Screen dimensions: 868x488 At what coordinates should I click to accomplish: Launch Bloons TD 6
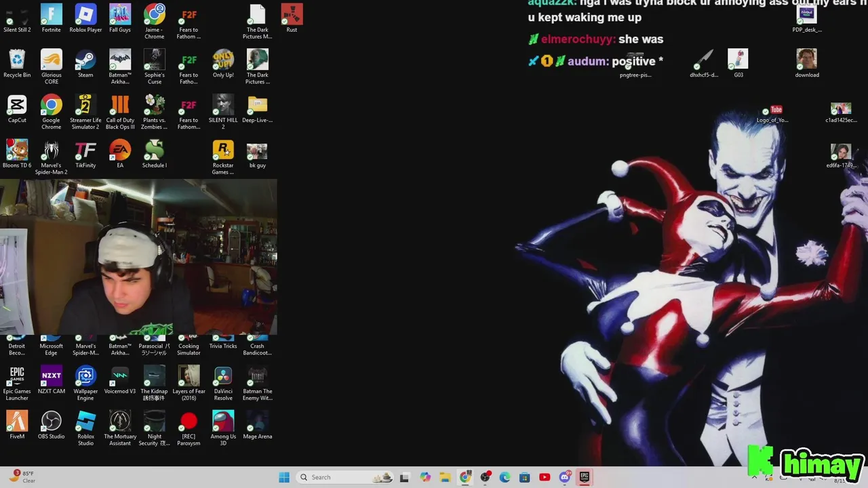tap(17, 155)
